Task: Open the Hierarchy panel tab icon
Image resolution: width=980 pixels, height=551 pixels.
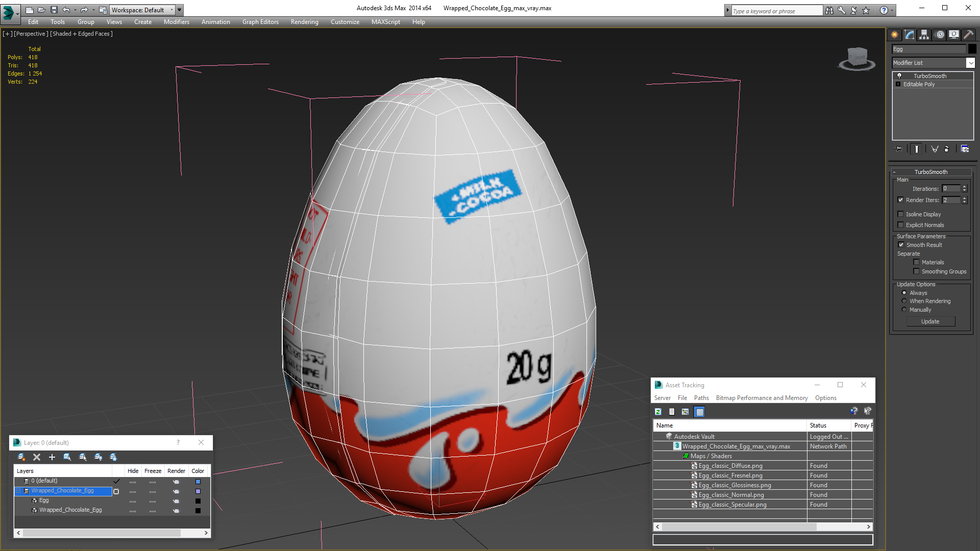Action: 924,35
